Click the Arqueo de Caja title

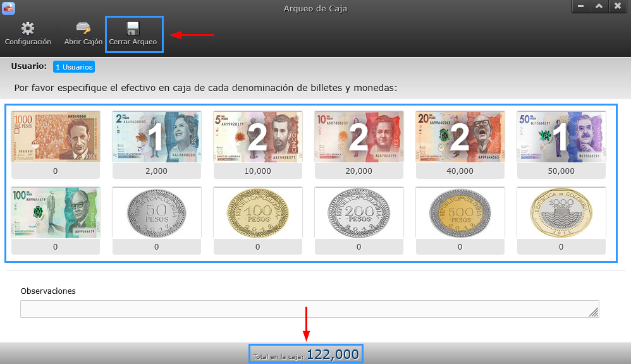tap(315, 8)
